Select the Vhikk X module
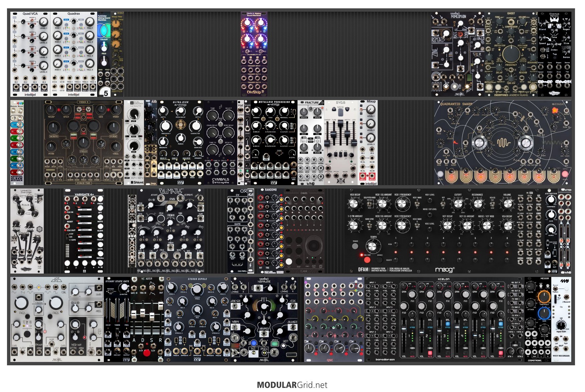The image size is (585, 392). pyautogui.click(x=83, y=142)
